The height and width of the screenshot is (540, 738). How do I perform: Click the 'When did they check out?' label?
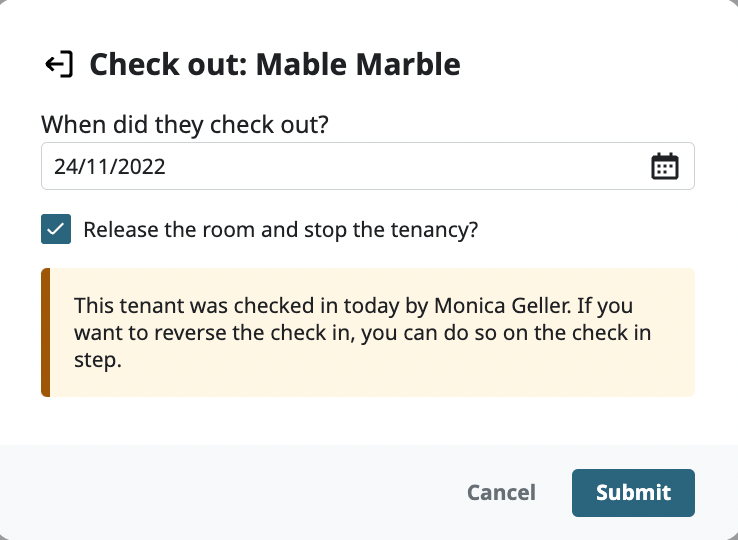(186, 125)
